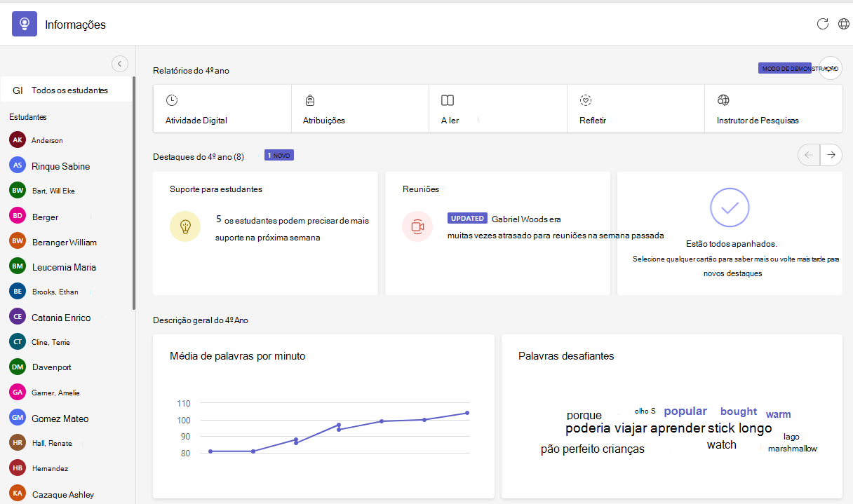
Task: Click the Média de palavras por minuto title
Action: (x=238, y=356)
